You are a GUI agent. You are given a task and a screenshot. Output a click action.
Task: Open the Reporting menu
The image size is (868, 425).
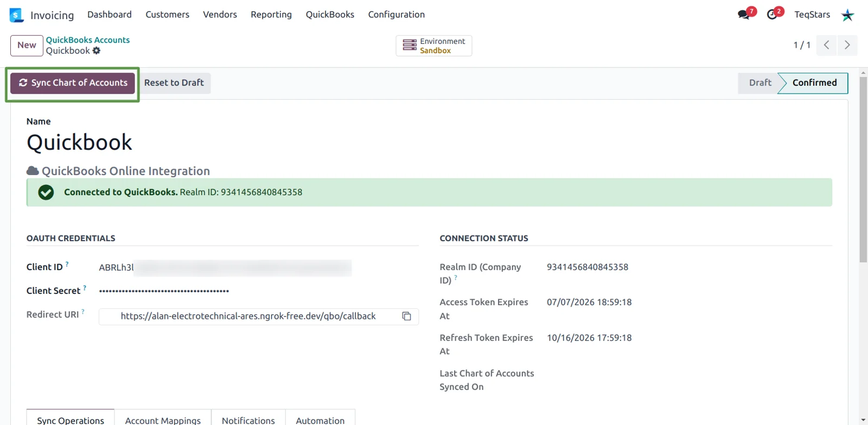pyautogui.click(x=271, y=15)
